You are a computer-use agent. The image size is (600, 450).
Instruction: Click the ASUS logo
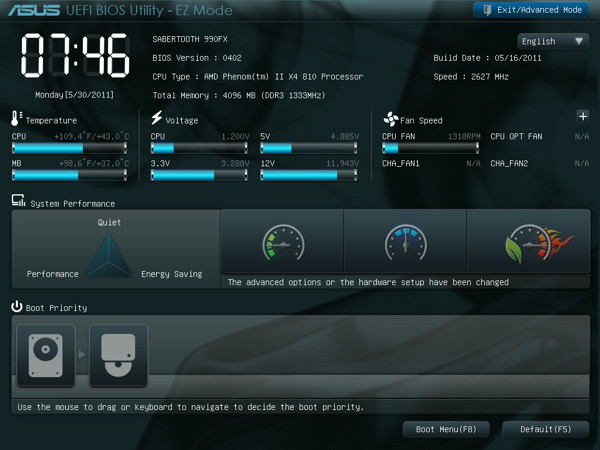pos(34,10)
